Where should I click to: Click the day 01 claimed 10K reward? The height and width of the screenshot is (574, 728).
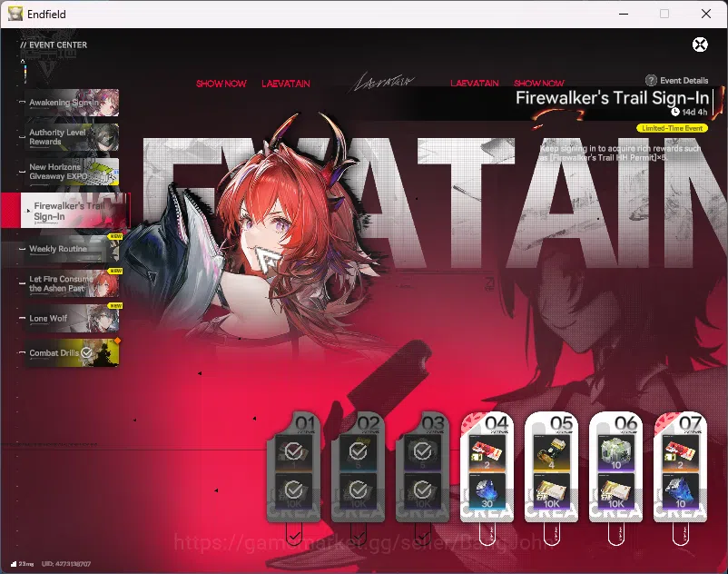[293, 490]
